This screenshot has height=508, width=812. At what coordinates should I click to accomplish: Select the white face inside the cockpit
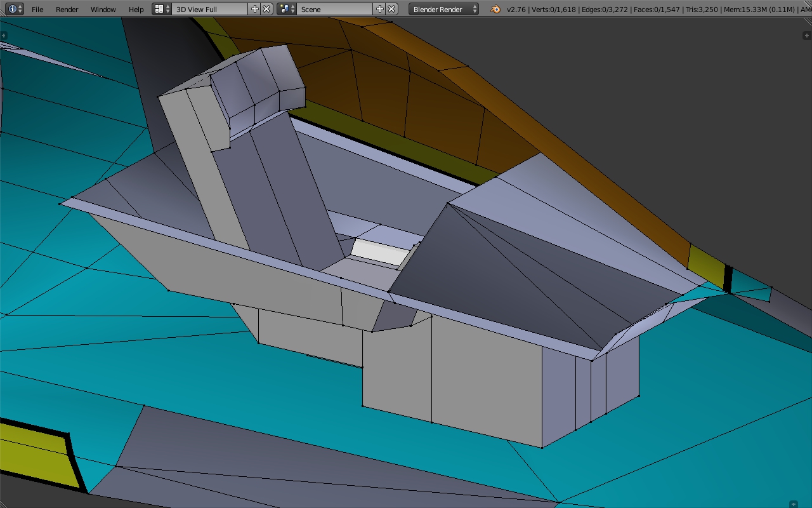click(x=379, y=251)
